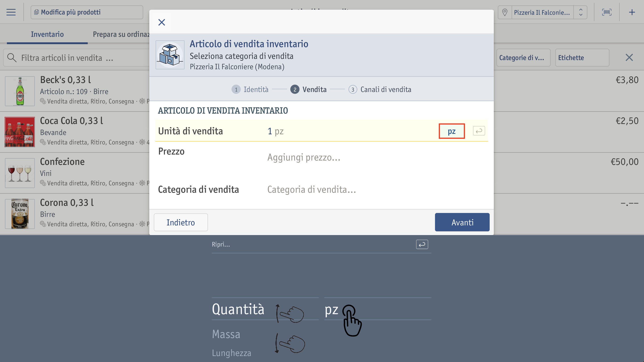The height and width of the screenshot is (362, 644).
Task: Select the pz unit button
Action: click(x=452, y=131)
